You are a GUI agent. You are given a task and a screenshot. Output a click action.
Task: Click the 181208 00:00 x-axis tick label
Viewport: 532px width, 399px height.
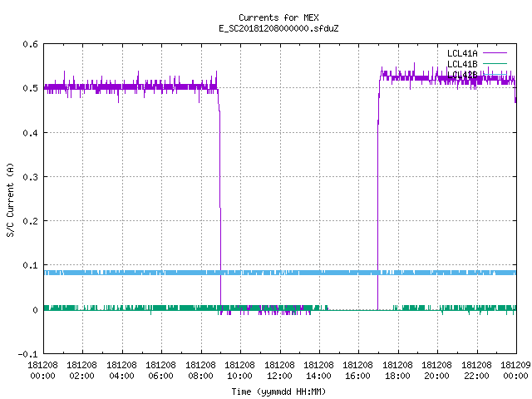coord(42,371)
